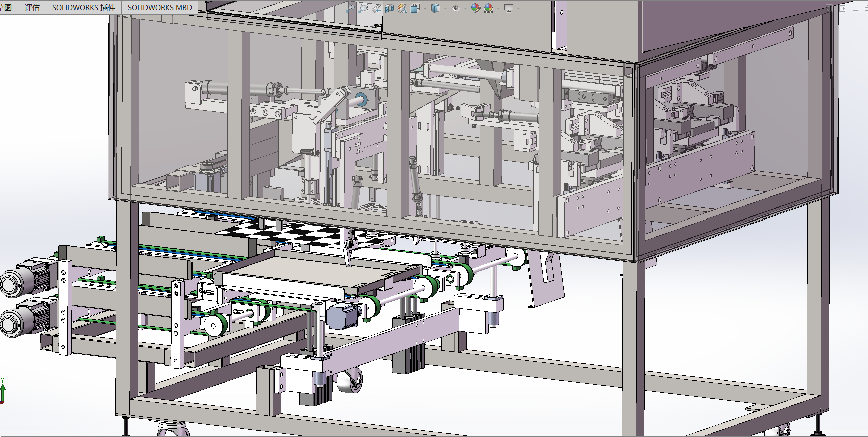Open the SOLIDWORKS MBD tab

[160, 7]
